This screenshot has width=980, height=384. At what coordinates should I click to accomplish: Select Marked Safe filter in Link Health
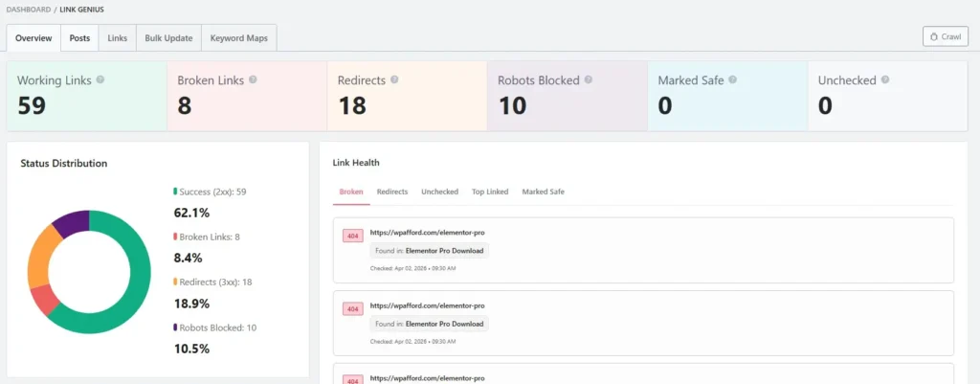543,192
